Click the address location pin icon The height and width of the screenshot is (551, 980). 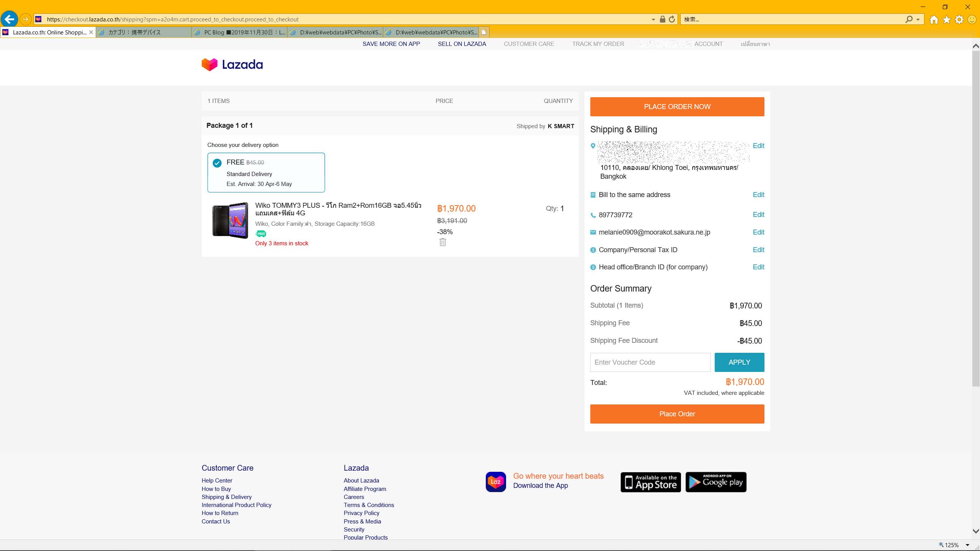click(x=593, y=146)
